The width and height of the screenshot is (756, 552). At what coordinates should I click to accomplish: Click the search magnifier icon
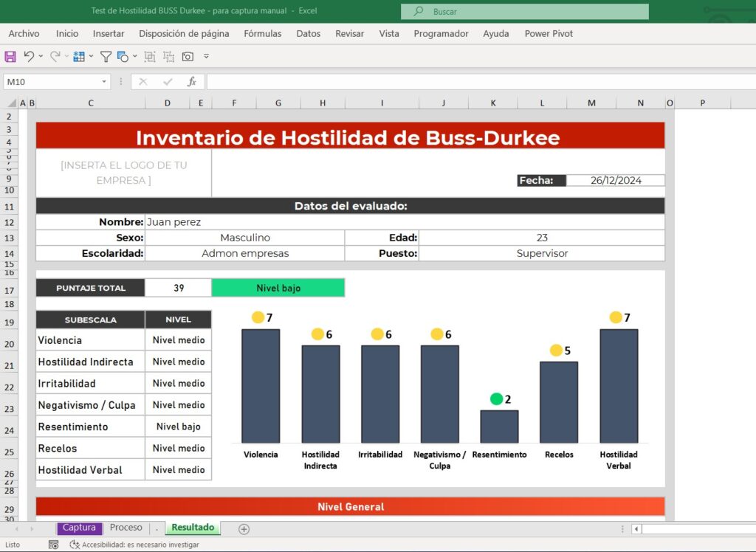pyautogui.click(x=419, y=11)
